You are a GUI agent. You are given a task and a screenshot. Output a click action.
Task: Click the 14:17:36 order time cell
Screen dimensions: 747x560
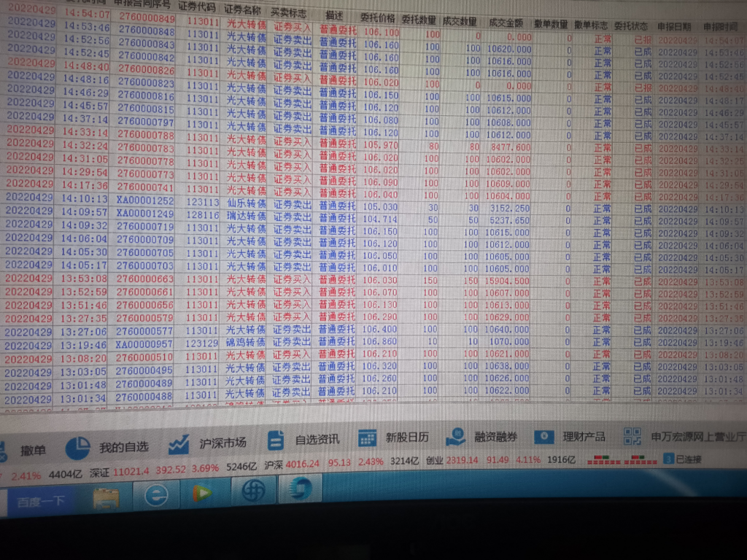coord(85,185)
